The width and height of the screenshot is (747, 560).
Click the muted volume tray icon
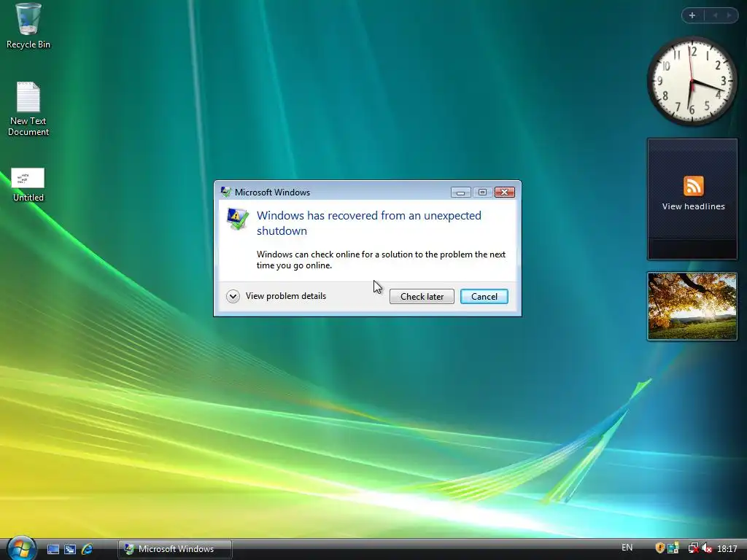pyautogui.click(x=707, y=548)
